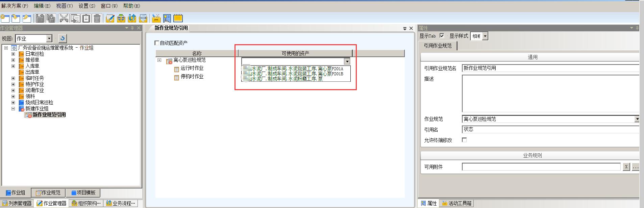Image resolution: width=644 pixels, height=208 pixels.
Task: Click the X button next to 可用附件
Action: tap(626, 167)
